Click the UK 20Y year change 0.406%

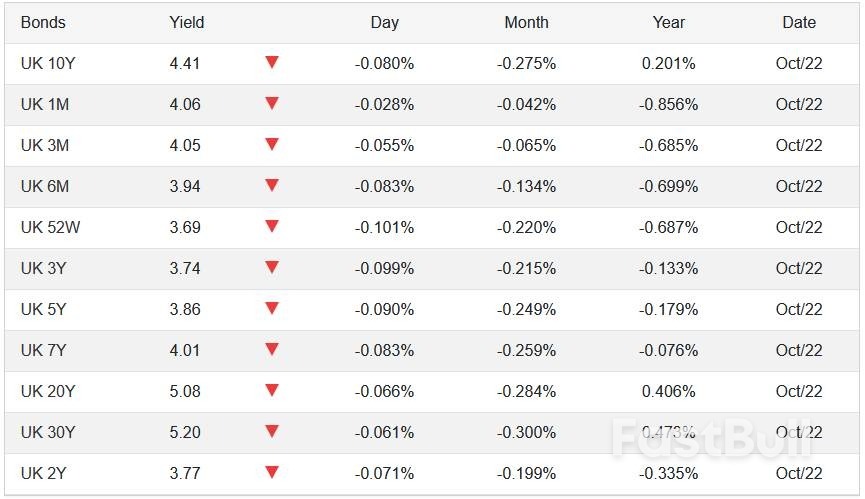(669, 391)
